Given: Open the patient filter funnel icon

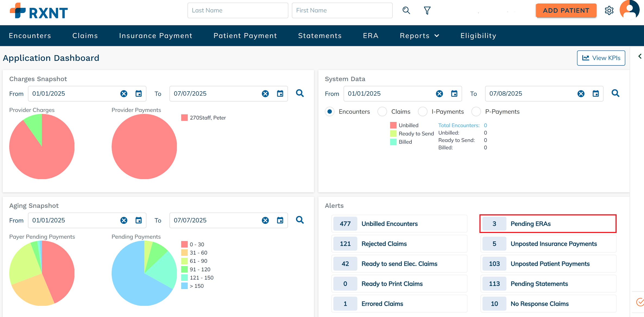Looking at the screenshot, I should (427, 10).
